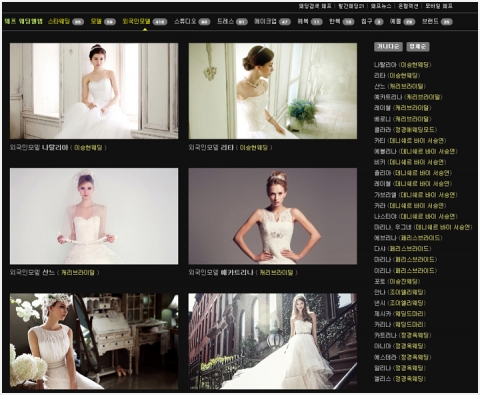This screenshot has width=480, height=395.
Task: Select 리타 (이승현웨딩) in the model list
Action: (x=397, y=75)
